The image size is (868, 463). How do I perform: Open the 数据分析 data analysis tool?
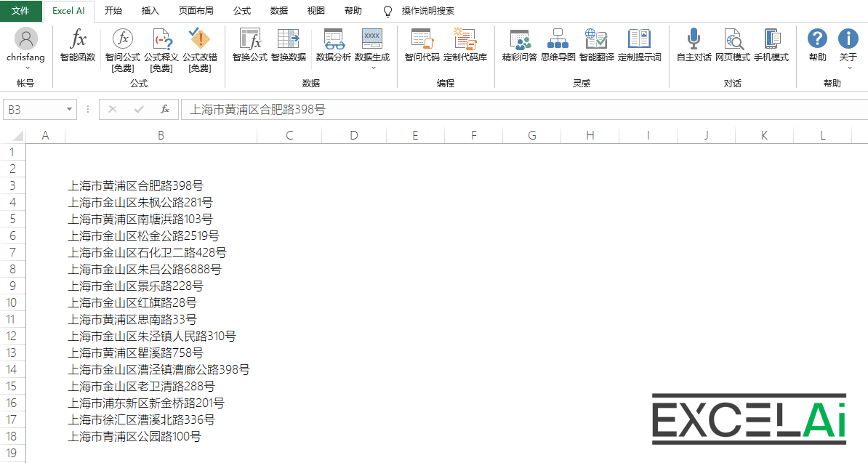click(x=333, y=45)
